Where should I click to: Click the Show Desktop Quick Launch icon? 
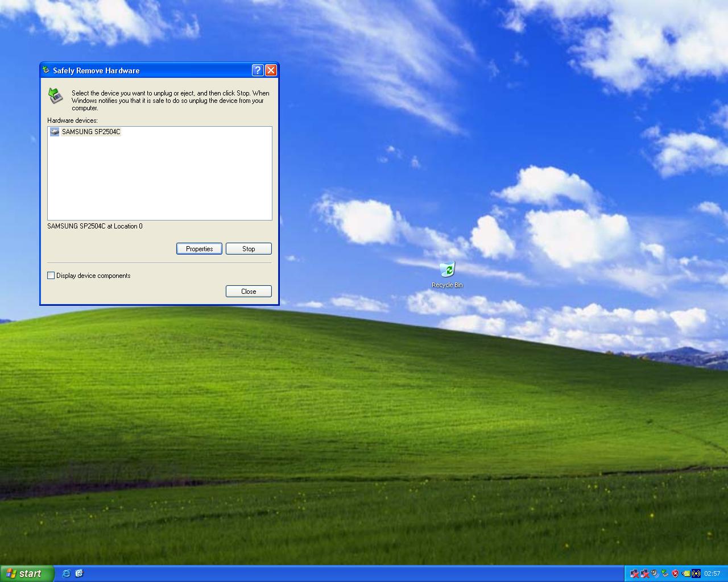point(79,573)
